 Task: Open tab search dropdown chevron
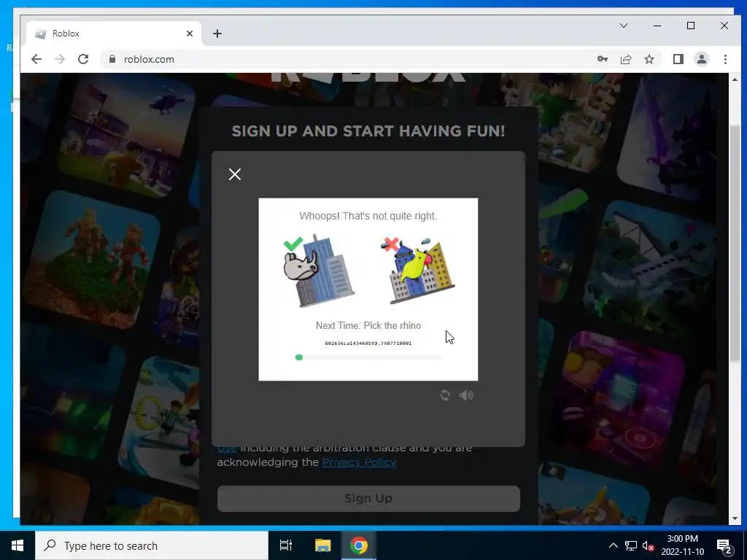click(624, 26)
